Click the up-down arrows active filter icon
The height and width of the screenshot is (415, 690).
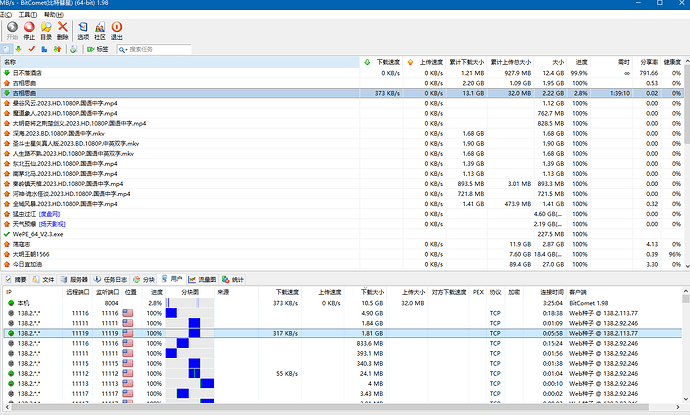[x=57, y=49]
